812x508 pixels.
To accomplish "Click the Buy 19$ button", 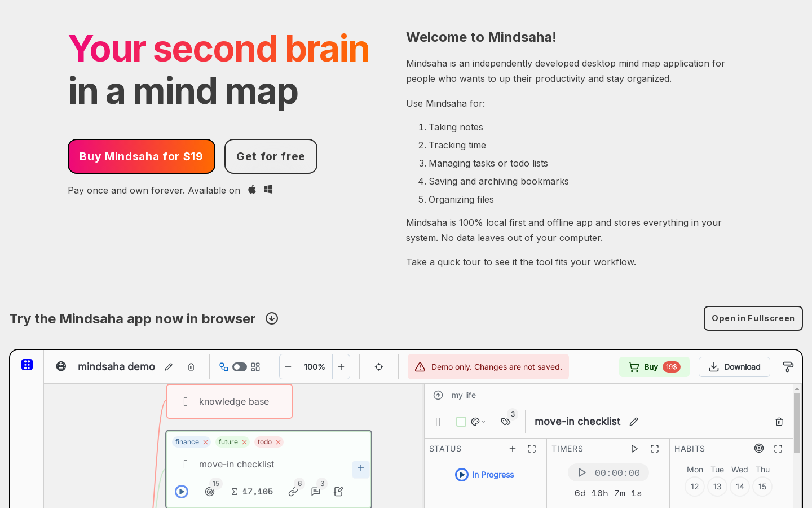I will pyautogui.click(x=654, y=367).
